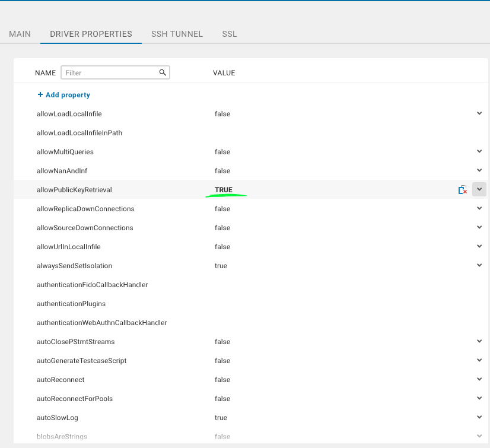The width and height of the screenshot is (490, 448).
Task: Switch to the SSL tab
Action: (x=229, y=34)
